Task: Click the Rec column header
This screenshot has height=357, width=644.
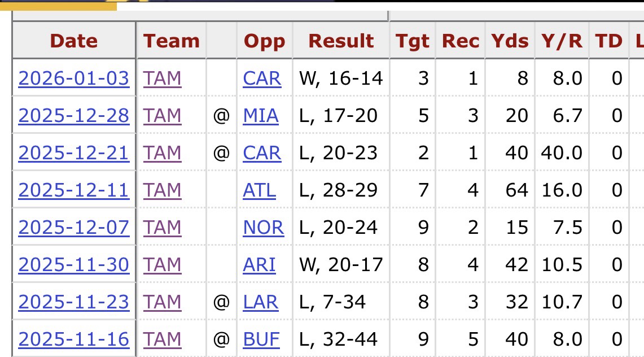Action: [460, 41]
